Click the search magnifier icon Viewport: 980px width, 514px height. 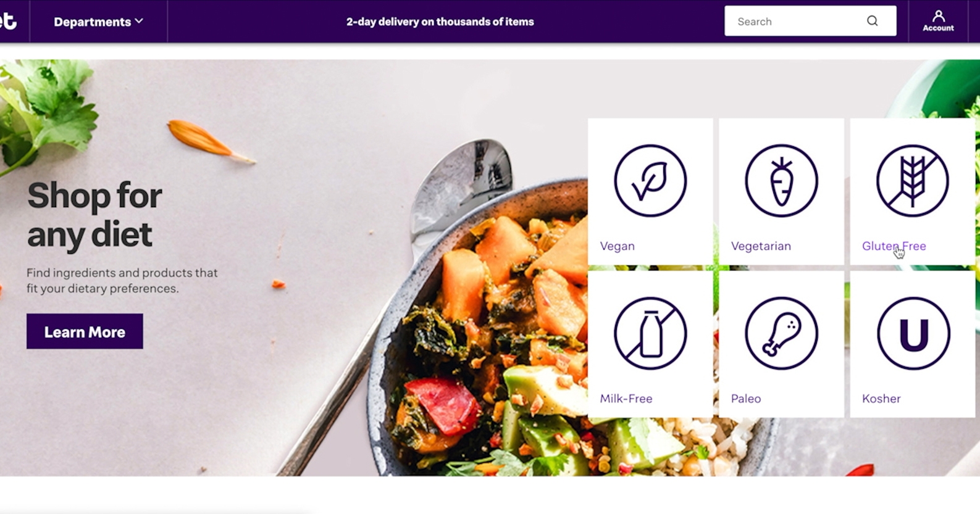(872, 21)
